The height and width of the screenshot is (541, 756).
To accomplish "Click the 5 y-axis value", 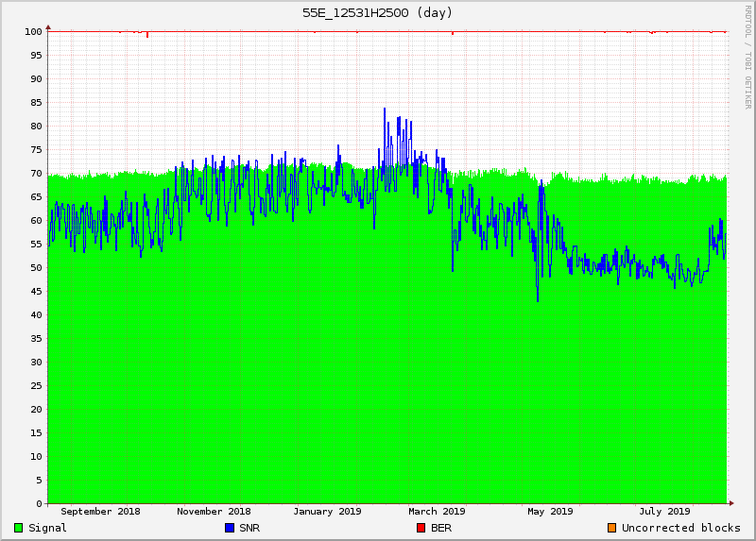I will point(39,481).
